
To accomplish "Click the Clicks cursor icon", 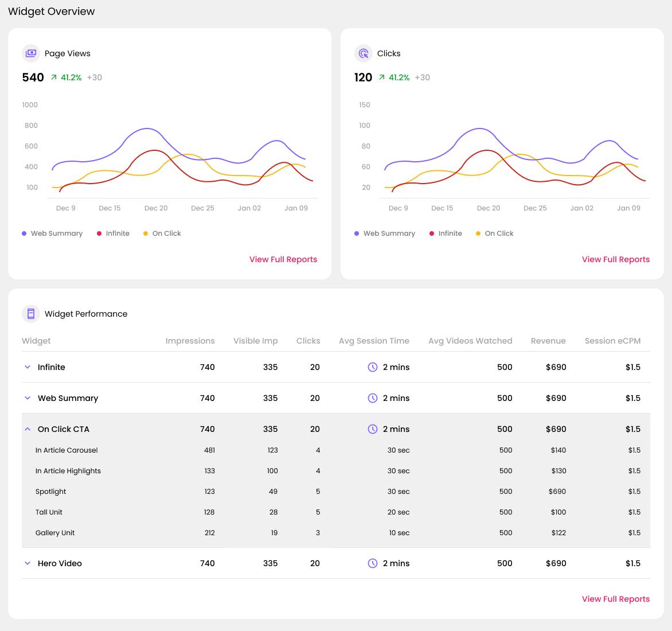I will click(364, 53).
